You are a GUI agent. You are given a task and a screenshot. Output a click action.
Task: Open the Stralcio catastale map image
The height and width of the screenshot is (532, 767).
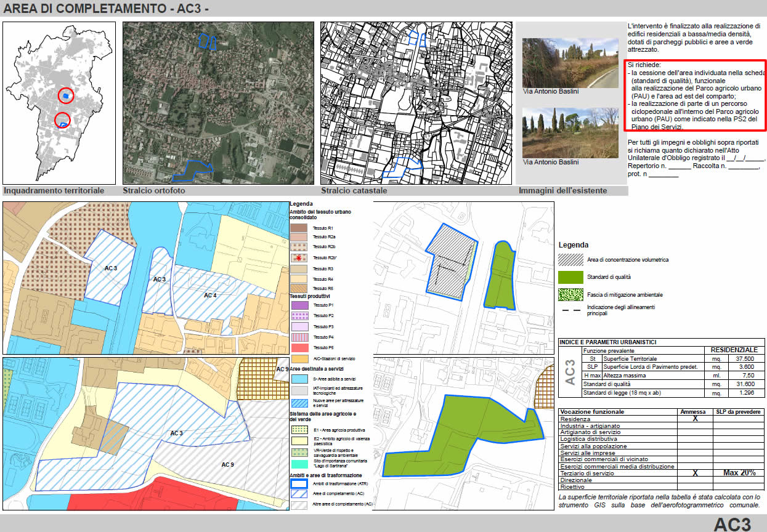pos(416,103)
